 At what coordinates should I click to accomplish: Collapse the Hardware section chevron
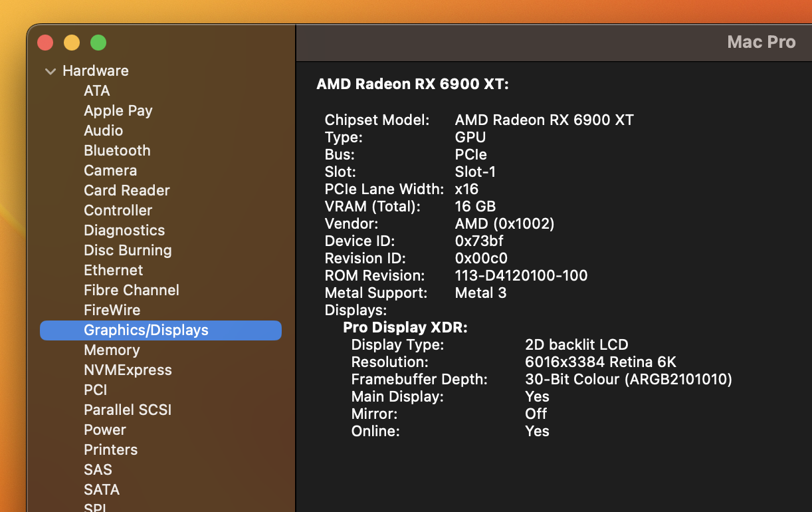tap(51, 71)
